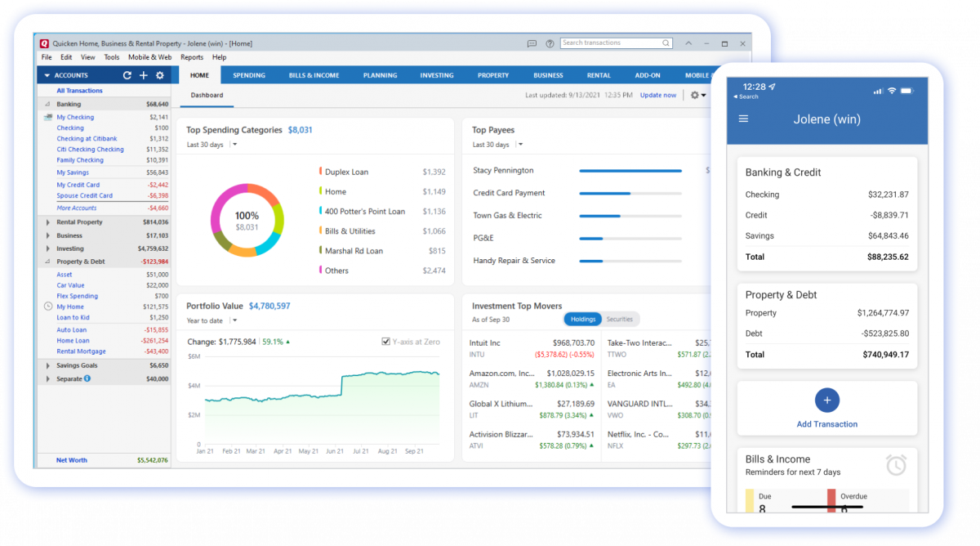Viewport: 980px width, 546px height.
Task: Collapse the Banking account group
Action: [x=47, y=105]
